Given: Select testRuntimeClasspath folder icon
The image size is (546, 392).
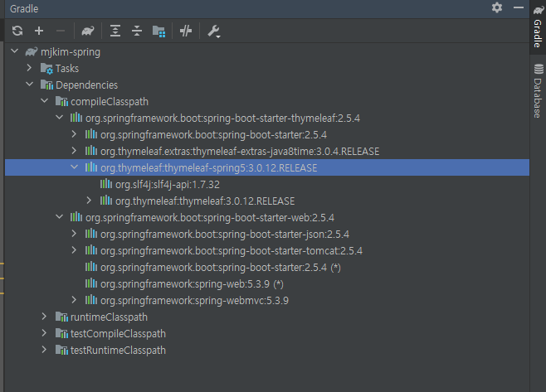Looking at the screenshot, I should pos(61,351).
